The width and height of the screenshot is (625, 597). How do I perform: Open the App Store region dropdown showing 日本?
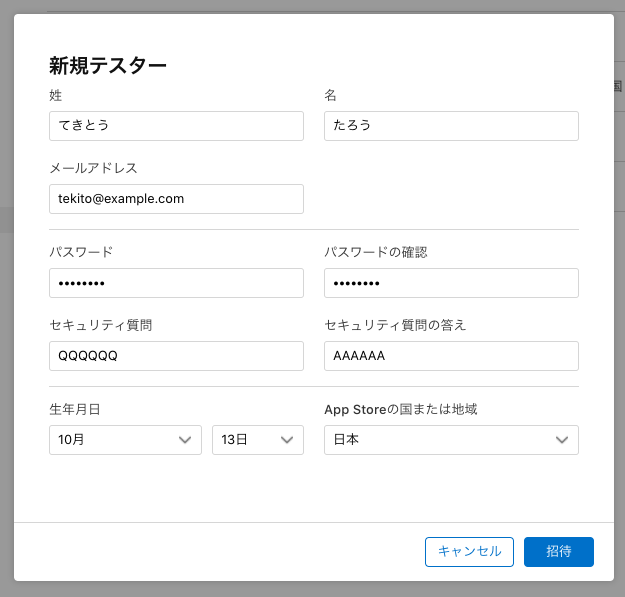click(x=451, y=440)
